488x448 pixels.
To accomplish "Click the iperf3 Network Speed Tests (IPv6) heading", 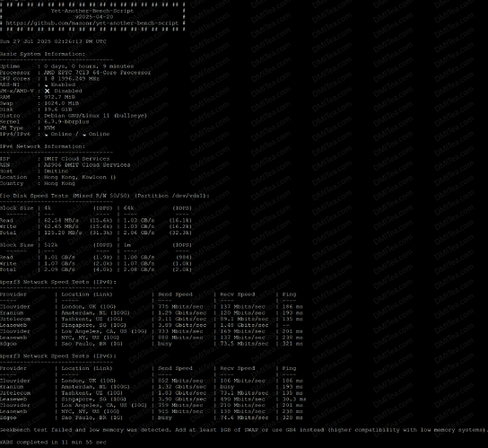I will pos(58,356).
